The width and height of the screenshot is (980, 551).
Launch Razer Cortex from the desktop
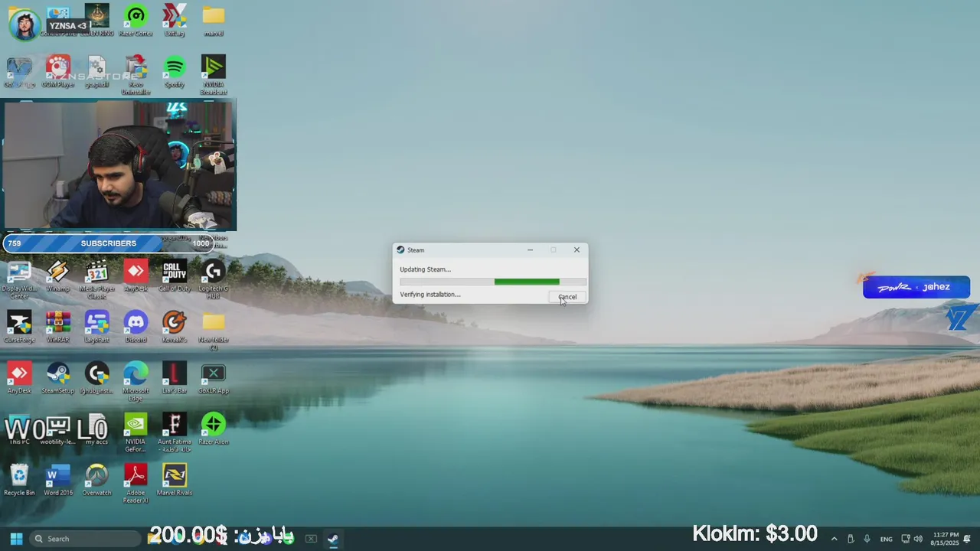136,20
